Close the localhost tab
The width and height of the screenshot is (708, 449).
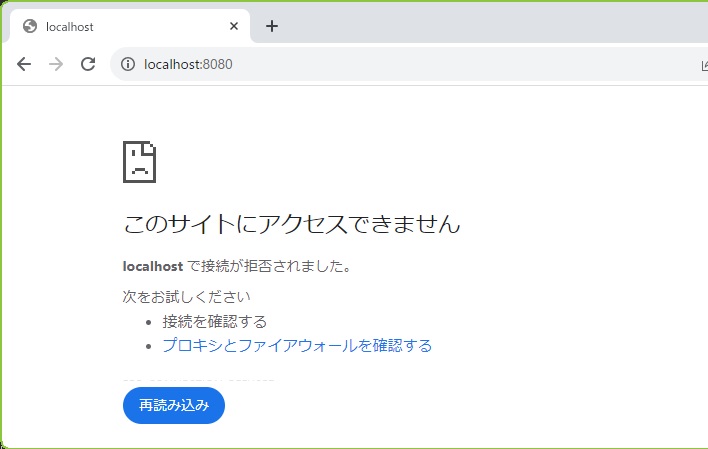coord(234,26)
